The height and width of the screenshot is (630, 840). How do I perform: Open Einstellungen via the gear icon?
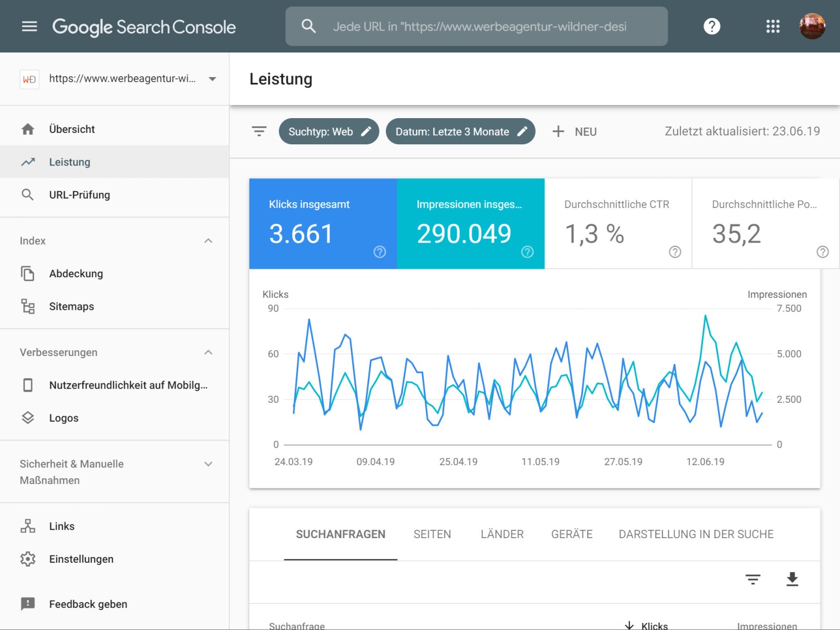click(81, 559)
